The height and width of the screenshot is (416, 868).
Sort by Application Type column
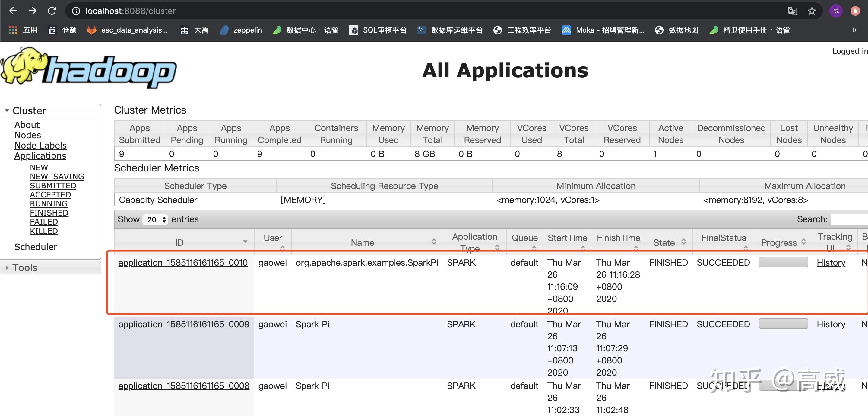(x=475, y=242)
